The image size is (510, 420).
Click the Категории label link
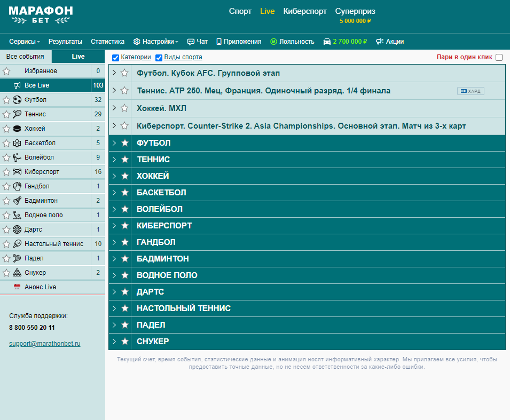coord(136,57)
